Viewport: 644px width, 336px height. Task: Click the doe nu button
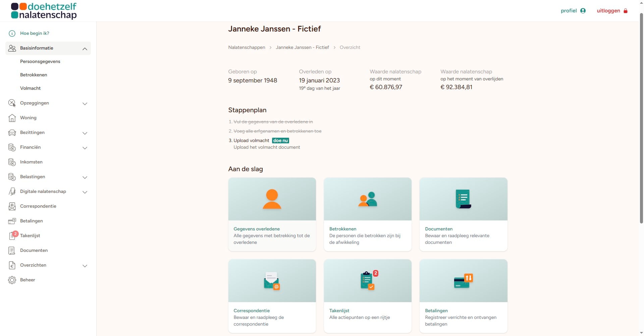click(x=280, y=141)
